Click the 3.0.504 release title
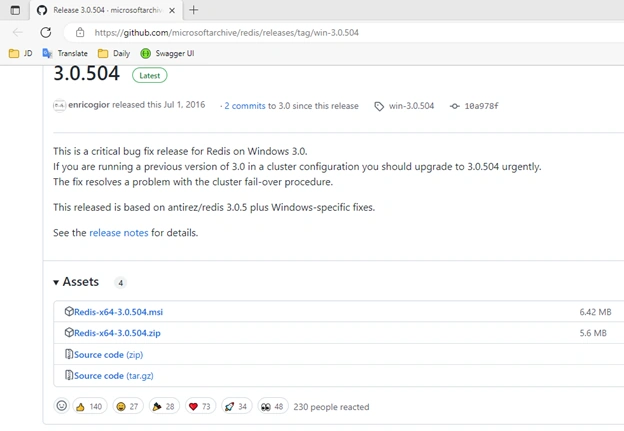Screen dimensions: 624x431 (86, 74)
